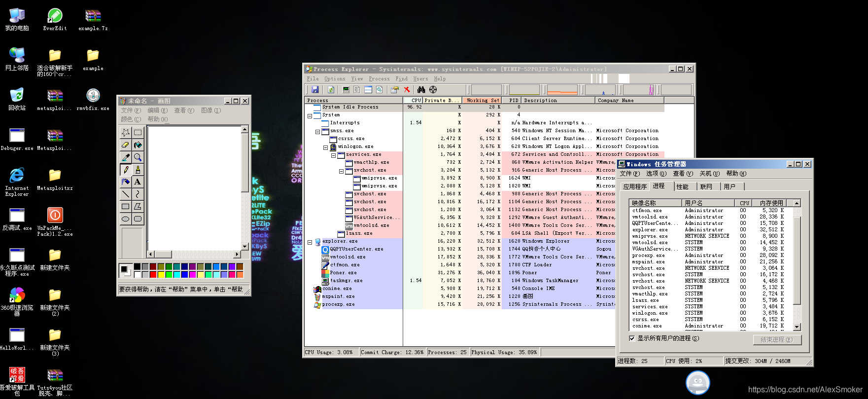Pick the yellow color swatch in Paint palette

[x=161, y=274]
